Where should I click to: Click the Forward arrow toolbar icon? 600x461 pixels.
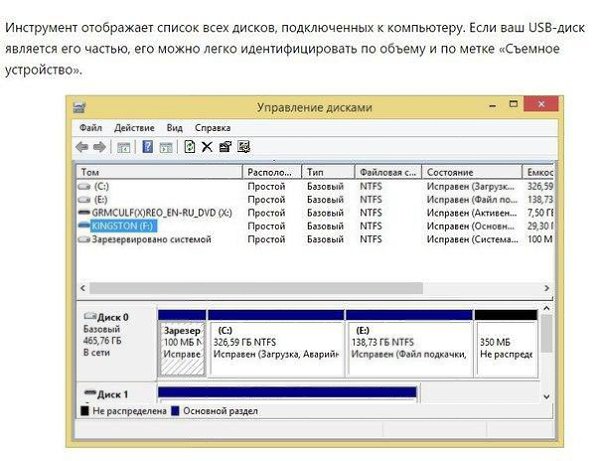tap(99, 147)
